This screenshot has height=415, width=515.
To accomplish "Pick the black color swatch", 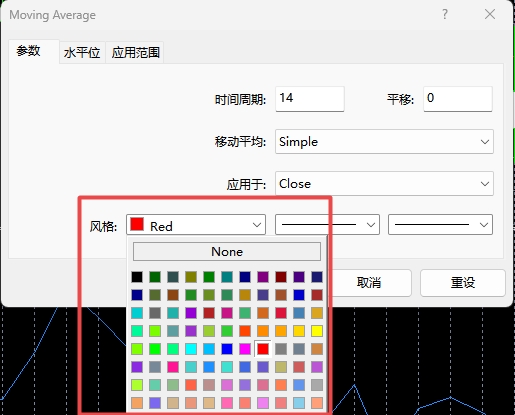I will (x=137, y=277).
